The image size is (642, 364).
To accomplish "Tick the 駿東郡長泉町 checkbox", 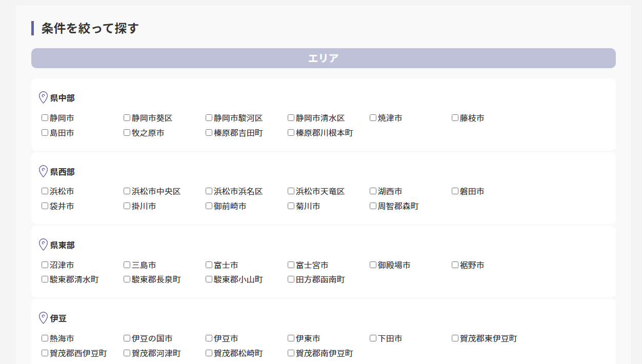I will 127,279.
